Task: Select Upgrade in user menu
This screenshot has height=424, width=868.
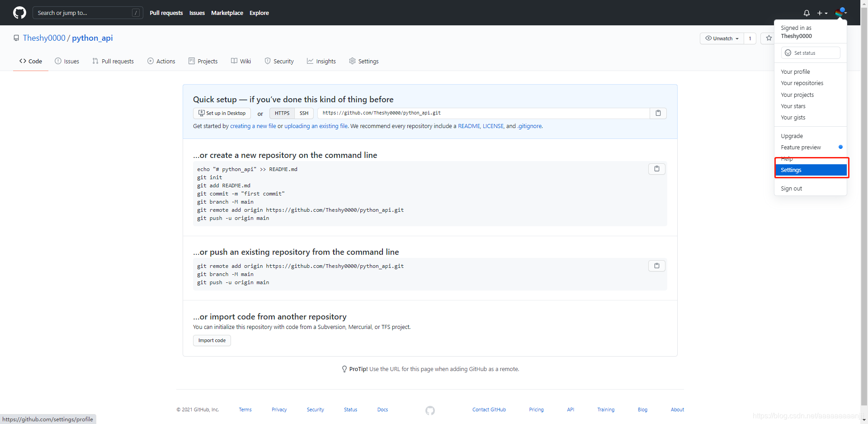Action: click(x=811, y=136)
